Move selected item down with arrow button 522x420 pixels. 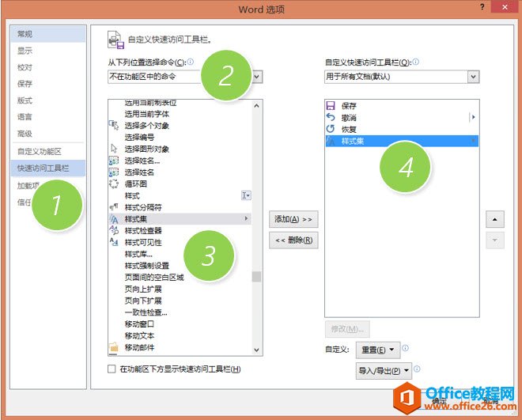pyautogui.click(x=494, y=240)
